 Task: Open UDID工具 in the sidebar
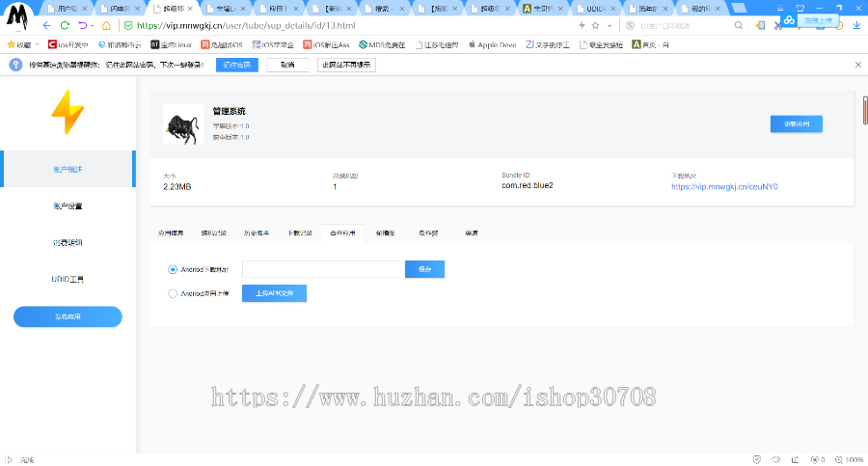click(68, 279)
